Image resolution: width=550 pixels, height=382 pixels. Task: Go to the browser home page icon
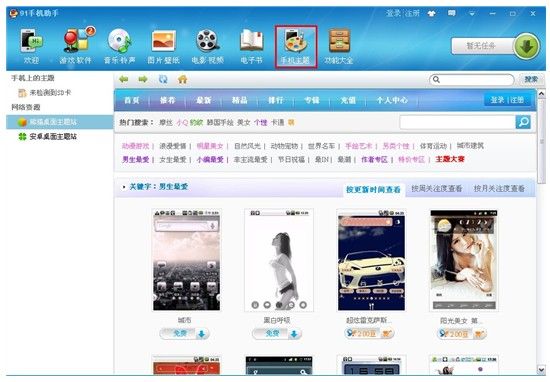182,79
